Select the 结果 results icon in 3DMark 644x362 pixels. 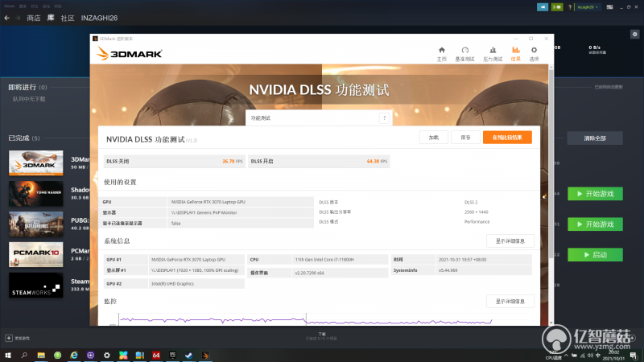point(515,54)
